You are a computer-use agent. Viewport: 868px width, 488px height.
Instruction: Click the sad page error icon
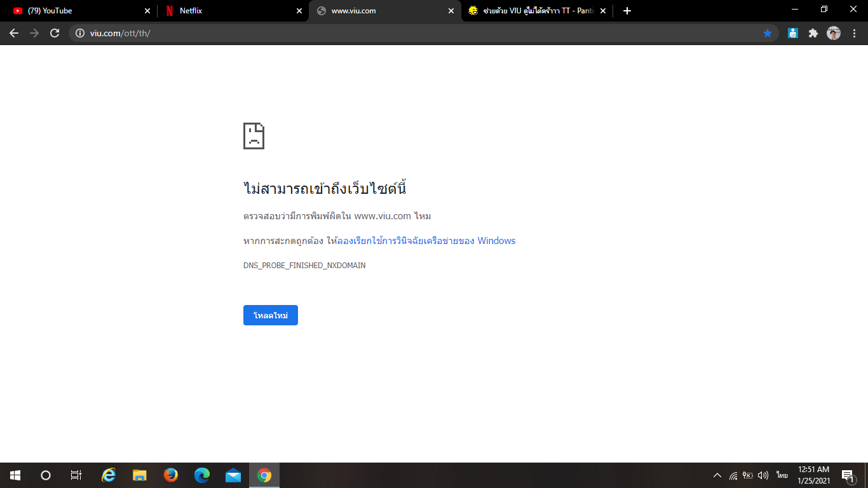pyautogui.click(x=254, y=135)
